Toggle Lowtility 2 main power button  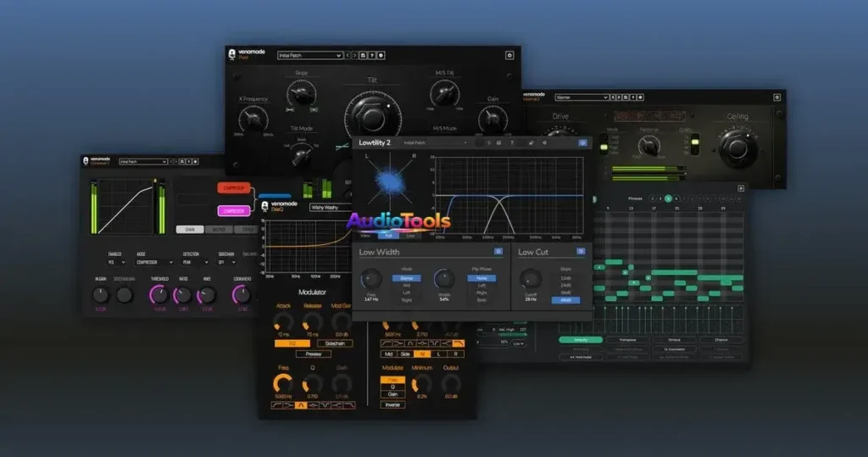[582, 143]
